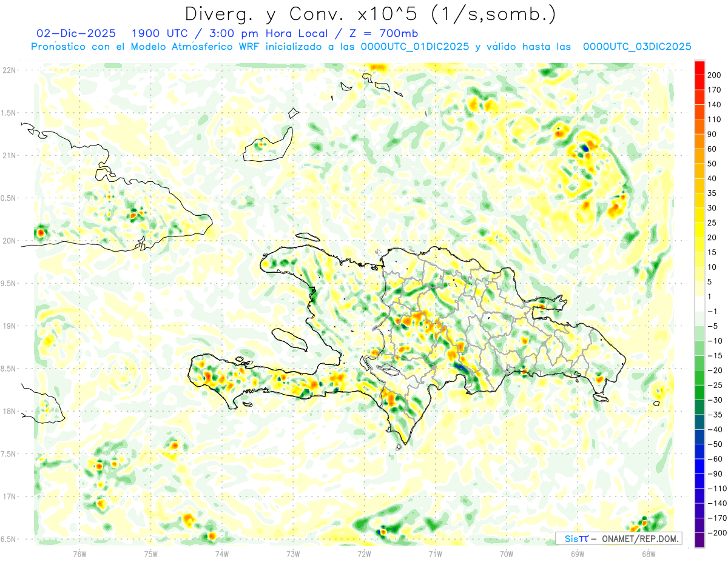728x562 pixels.
Task: Pick the green swatch between -20 and -25
Action: (x=699, y=378)
